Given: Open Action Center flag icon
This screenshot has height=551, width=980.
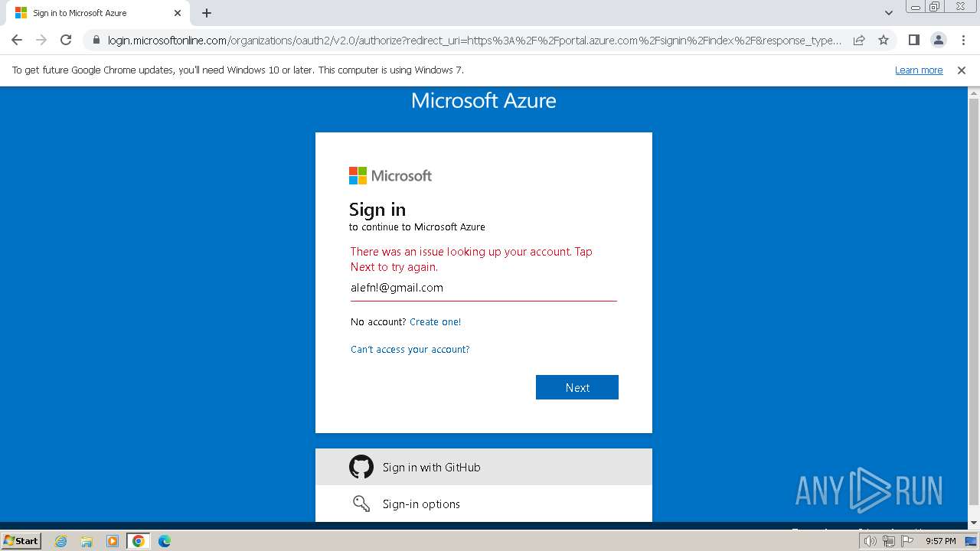Looking at the screenshot, I should click(x=907, y=541).
